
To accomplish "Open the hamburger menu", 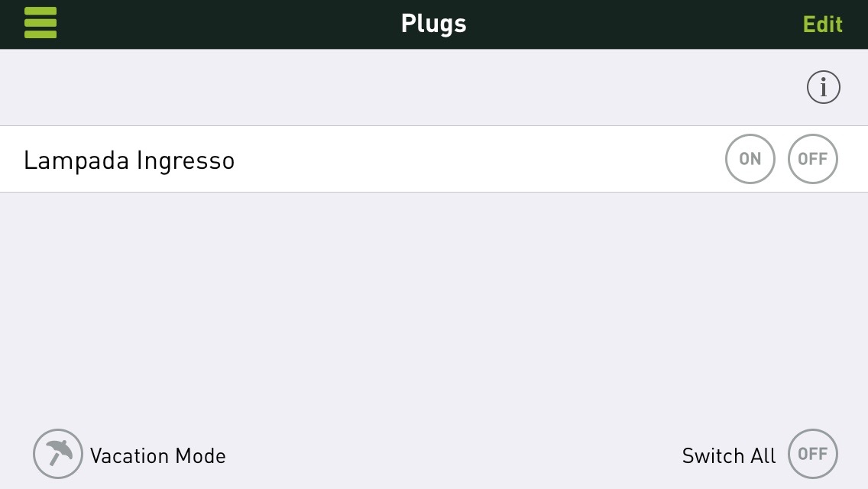I will 40,23.
